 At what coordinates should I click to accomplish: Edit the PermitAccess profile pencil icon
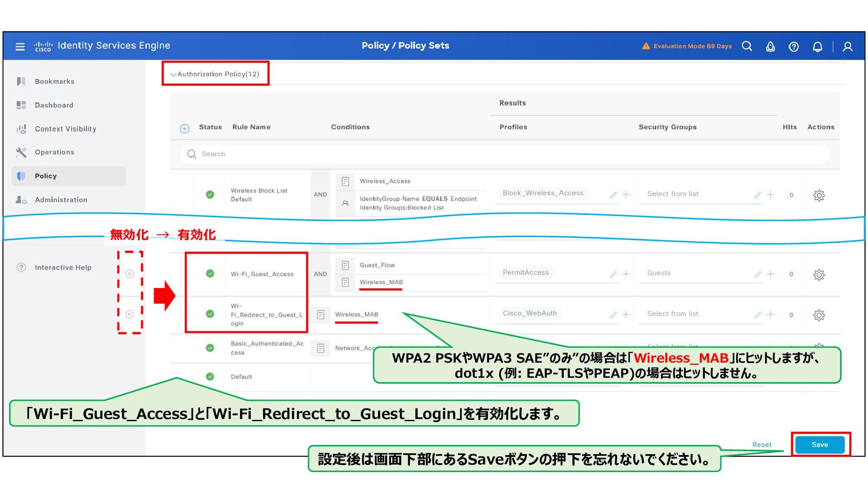[x=613, y=274]
